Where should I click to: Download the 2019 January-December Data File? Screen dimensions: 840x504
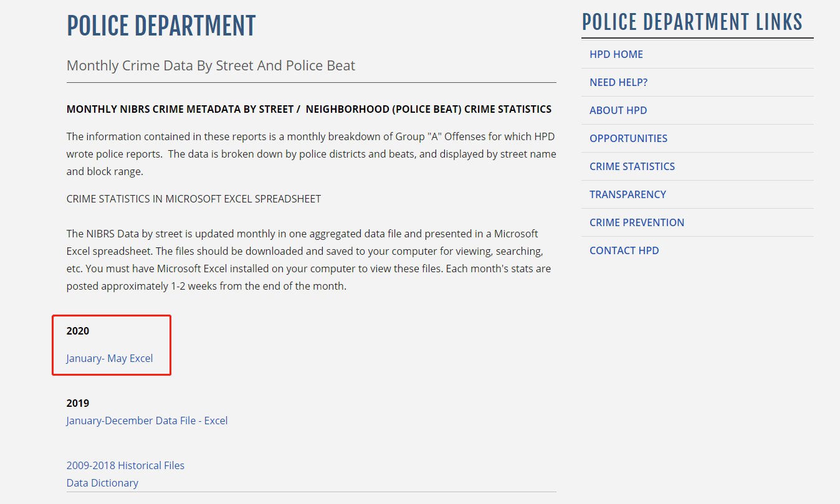(x=147, y=421)
